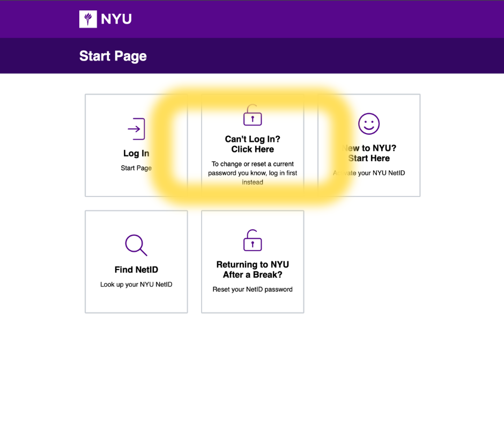
Task: Click Reset your NetID password text
Action: click(x=253, y=289)
